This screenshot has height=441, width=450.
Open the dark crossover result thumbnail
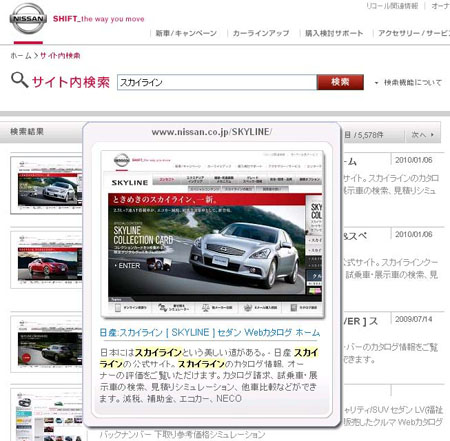[x=47, y=344]
